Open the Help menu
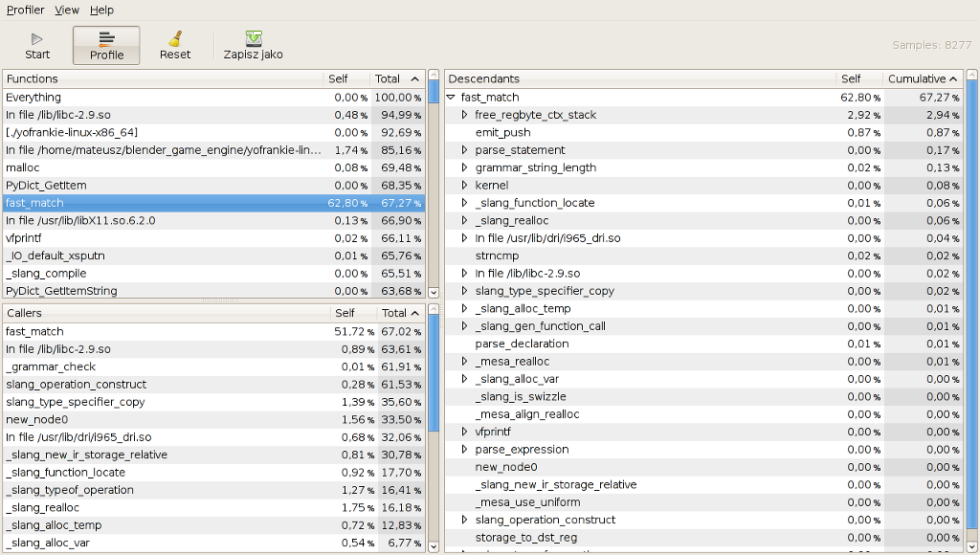 click(x=101, y=10)
